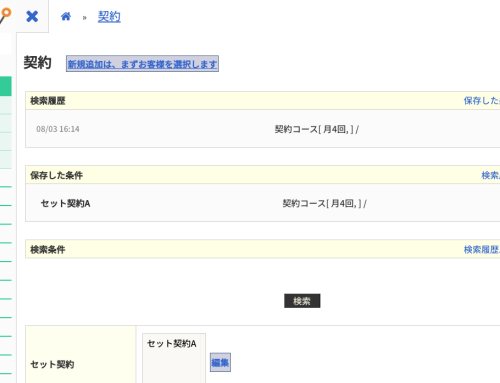The height and width of the screenshot is (383, 500).
Task: Click the 保存した条件 section header
Action: pos(56,175)
